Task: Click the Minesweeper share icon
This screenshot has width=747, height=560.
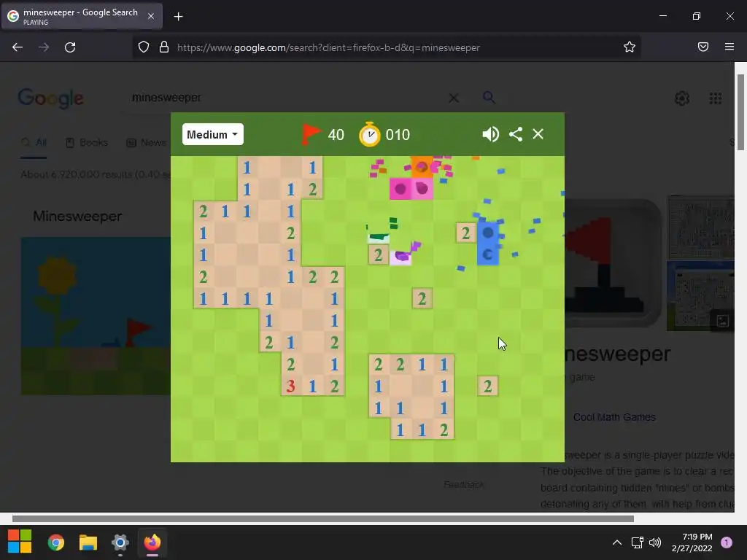Action: point(516,134)
